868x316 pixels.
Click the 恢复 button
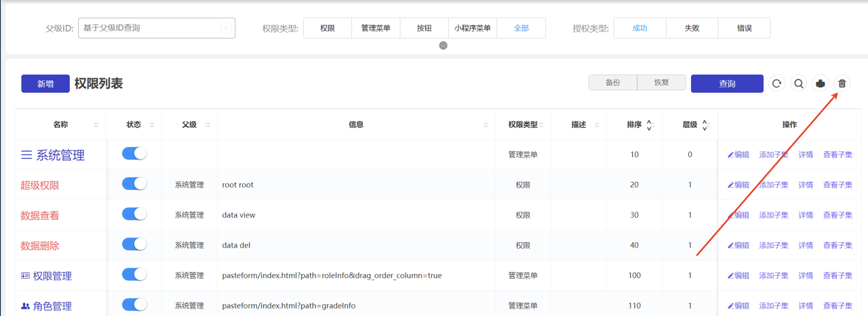[662, 83]
